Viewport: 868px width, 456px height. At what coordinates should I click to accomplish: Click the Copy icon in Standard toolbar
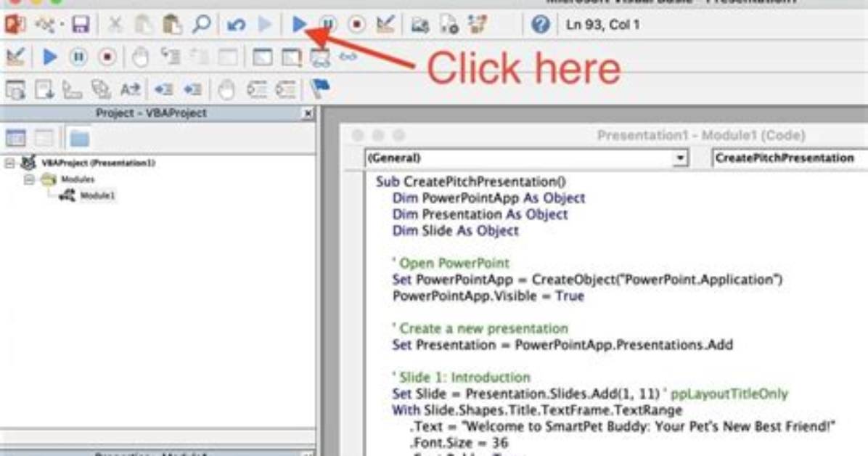coord(143,25)
